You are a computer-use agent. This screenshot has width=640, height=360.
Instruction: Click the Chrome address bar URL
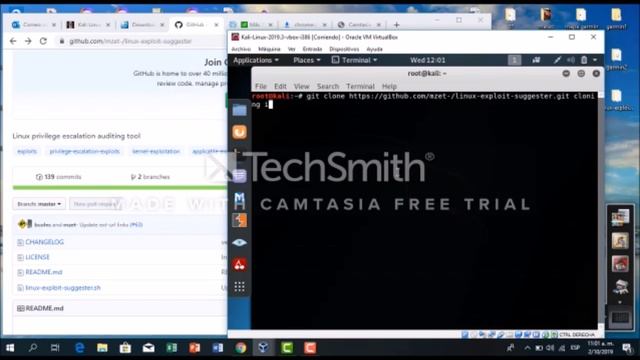130,41
